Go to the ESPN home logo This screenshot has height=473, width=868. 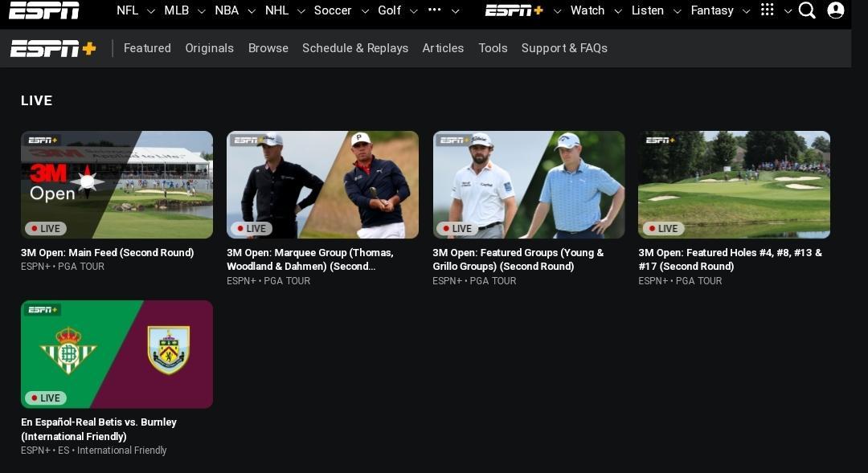(x=43, y=10)
